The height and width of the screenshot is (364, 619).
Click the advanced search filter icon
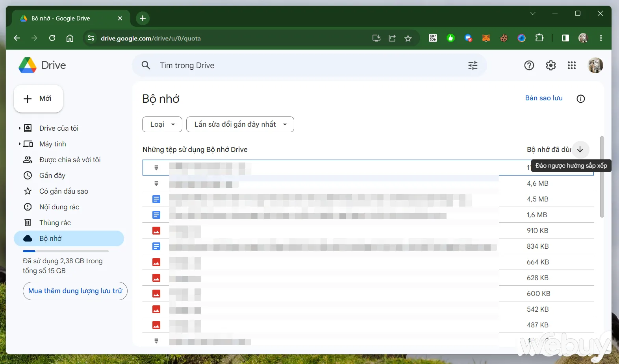473,65
